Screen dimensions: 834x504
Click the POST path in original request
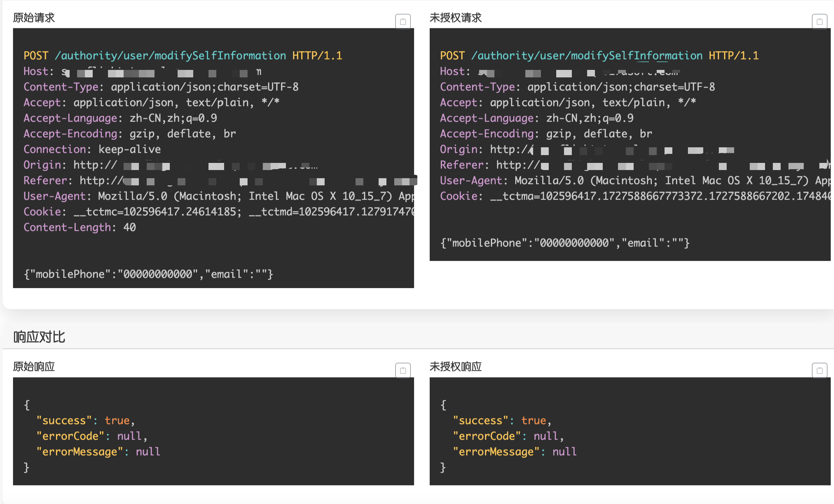pyautogui.click(x=170, y=56)
